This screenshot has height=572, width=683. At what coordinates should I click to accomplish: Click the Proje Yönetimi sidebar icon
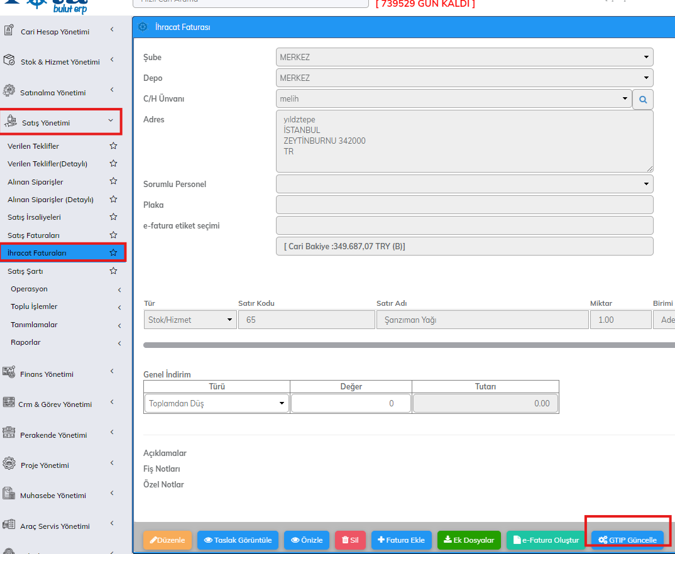click(x=9, y=464)
